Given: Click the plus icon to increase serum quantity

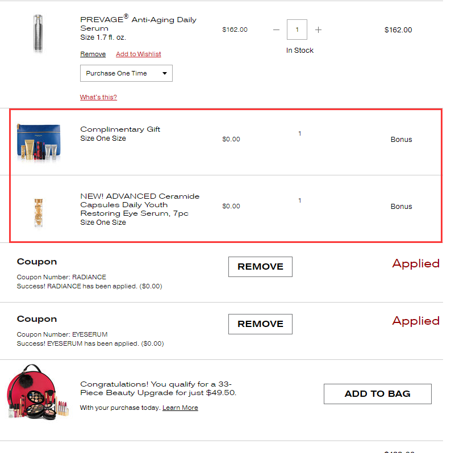Looking at the screenshot, I should [x=318, y=30].
